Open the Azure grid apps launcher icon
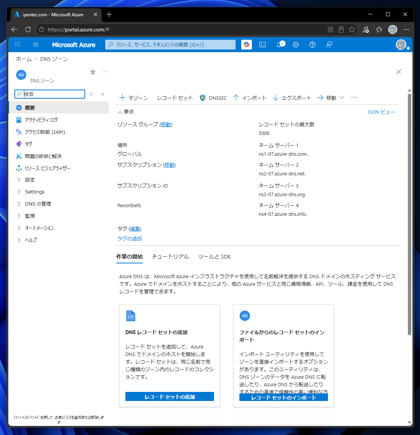Viewport: 420px width, 435px height. [x=17, y=45]
